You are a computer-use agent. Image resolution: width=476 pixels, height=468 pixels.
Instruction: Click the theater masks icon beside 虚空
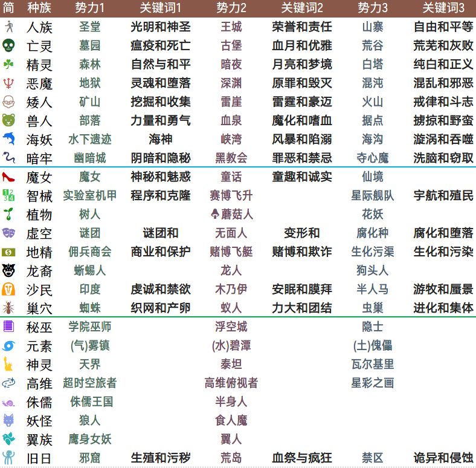(x=8, y=233)
